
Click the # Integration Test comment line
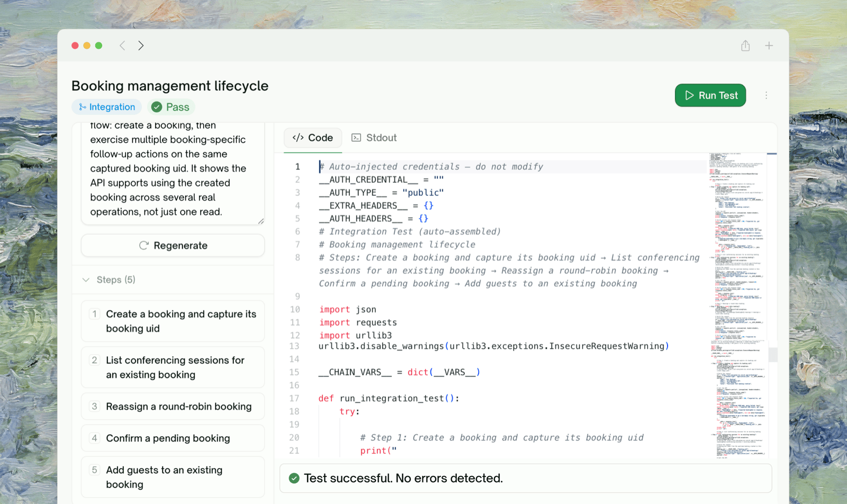(x=410, y=232)
